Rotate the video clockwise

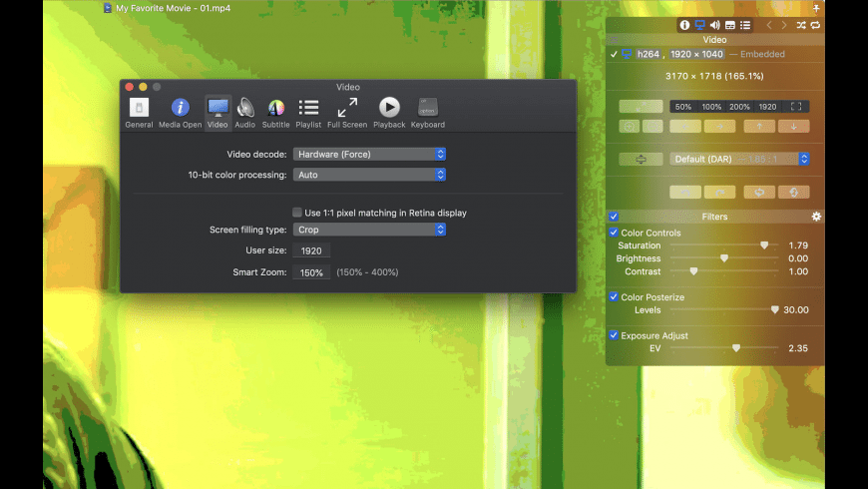point(719,193)
